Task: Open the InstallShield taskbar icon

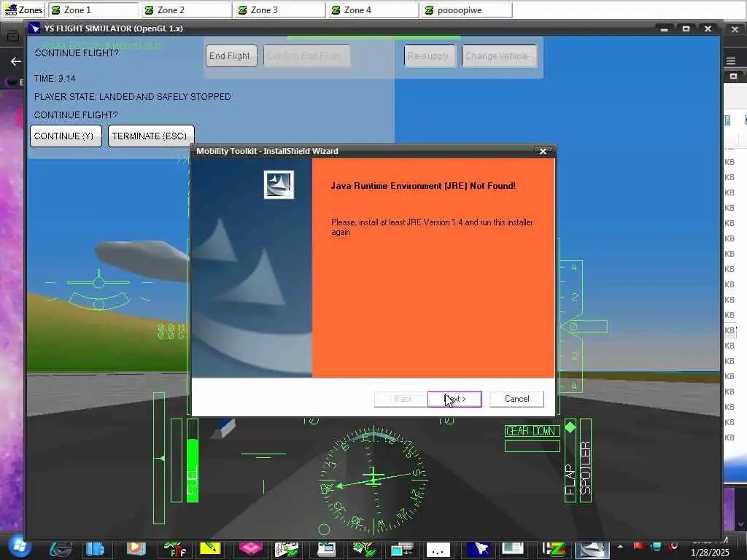Action: click(592, 550)
